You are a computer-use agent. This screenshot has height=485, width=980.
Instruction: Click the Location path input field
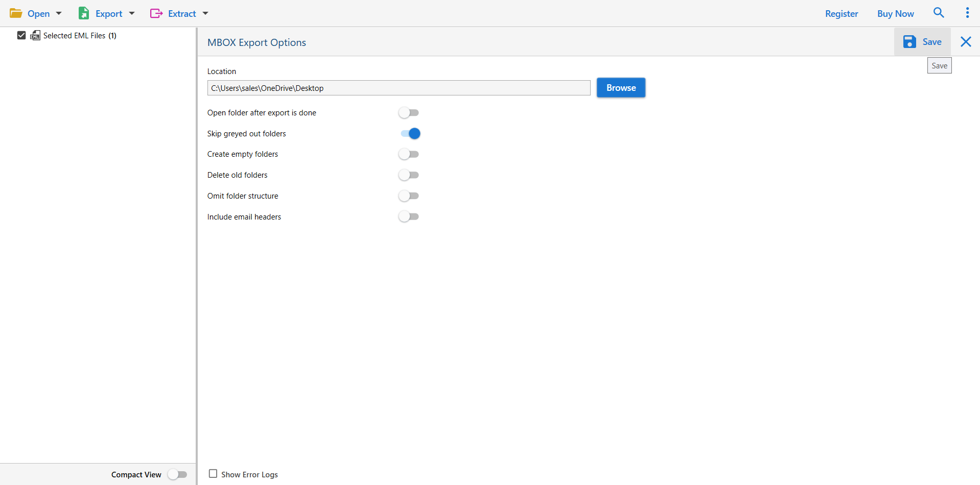pos(399,88)
